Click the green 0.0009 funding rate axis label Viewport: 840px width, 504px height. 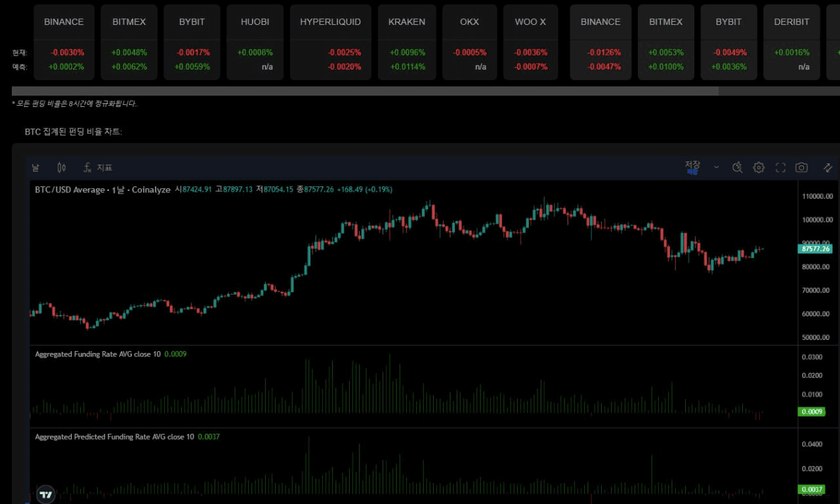tap(812, 412)
